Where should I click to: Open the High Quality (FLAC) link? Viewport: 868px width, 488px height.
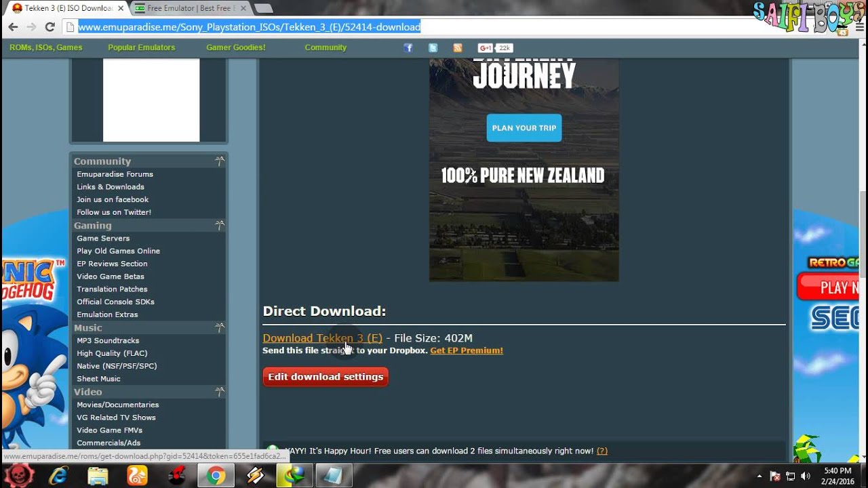(112, 353)
